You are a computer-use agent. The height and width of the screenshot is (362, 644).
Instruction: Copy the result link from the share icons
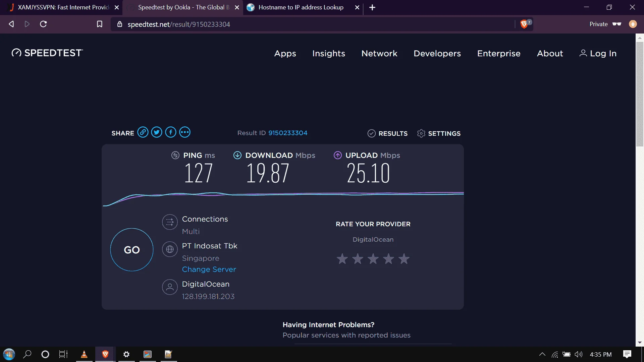point(143,132)
